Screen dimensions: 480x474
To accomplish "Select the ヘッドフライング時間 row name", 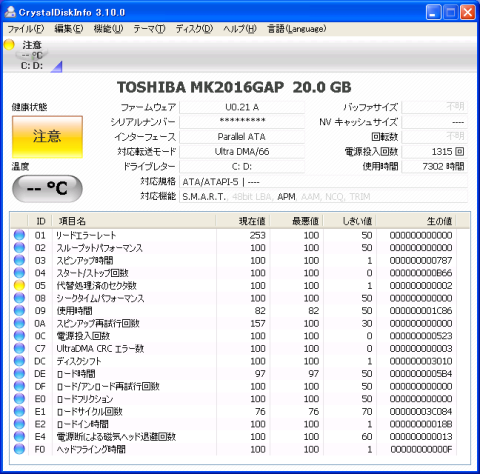I will [91, 449].
